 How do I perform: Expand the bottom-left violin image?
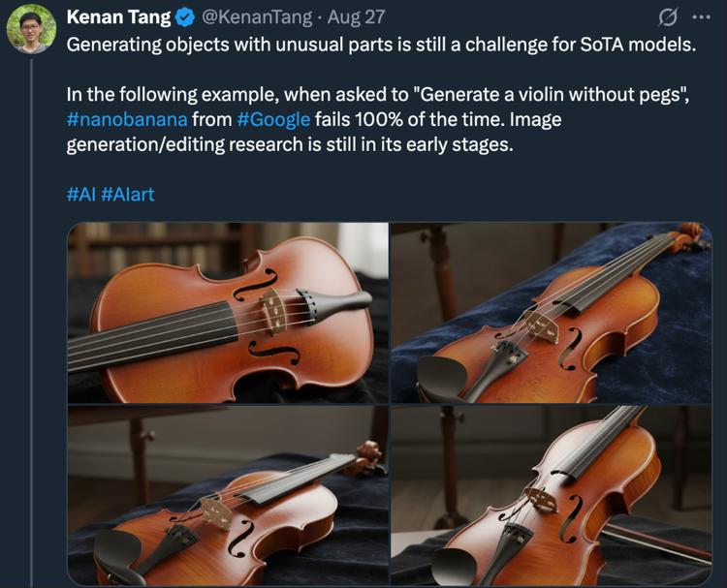[227, 495]
